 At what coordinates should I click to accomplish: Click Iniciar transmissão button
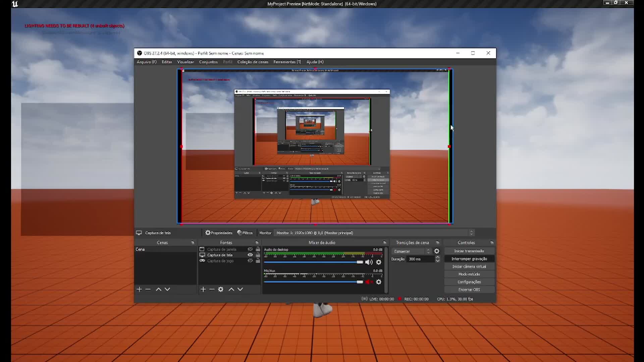pos(469,251)
